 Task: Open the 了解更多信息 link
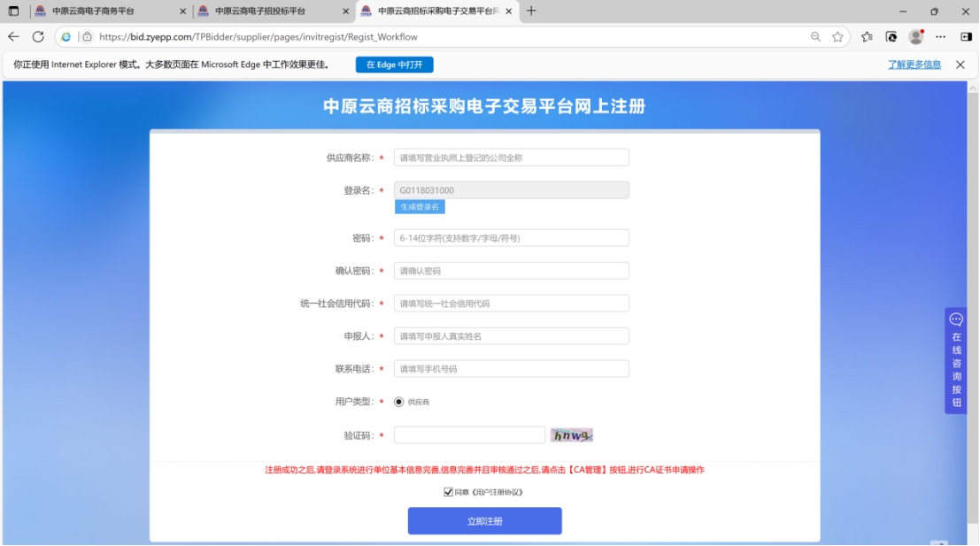click(x=914, y=65)
